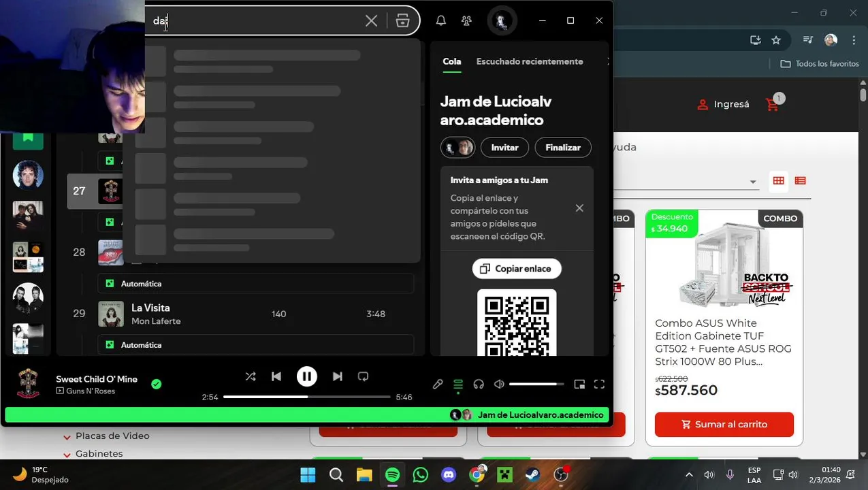Open Spotify notifications bell
Viewport: 868px width, 490px height.
pyautogui.click(x=441, y=21)
